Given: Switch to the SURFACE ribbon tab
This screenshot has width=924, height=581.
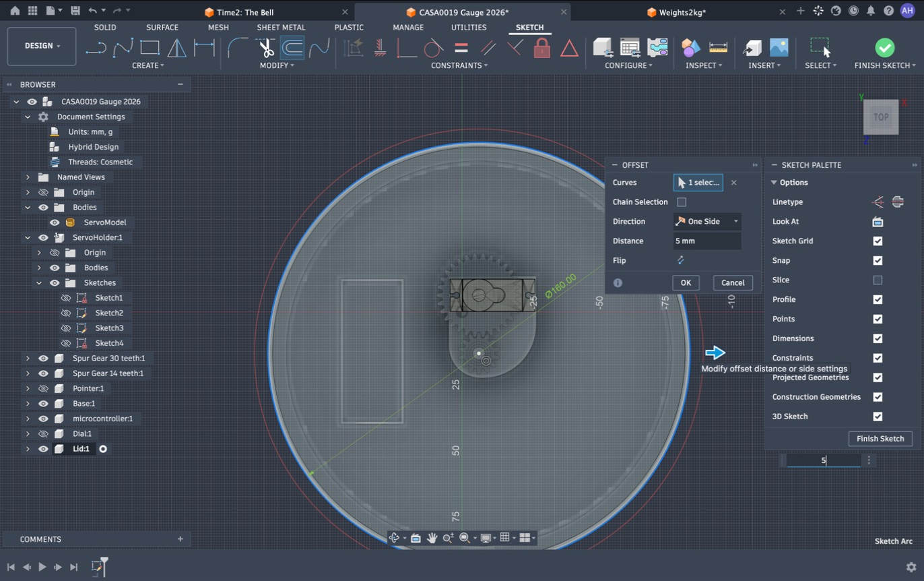Looking at the screenshot, I should [162, 28].
